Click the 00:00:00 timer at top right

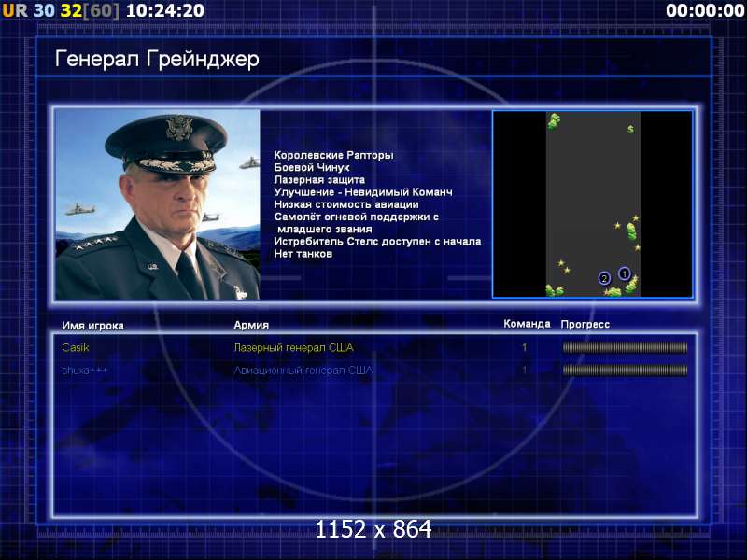(705, 10)
